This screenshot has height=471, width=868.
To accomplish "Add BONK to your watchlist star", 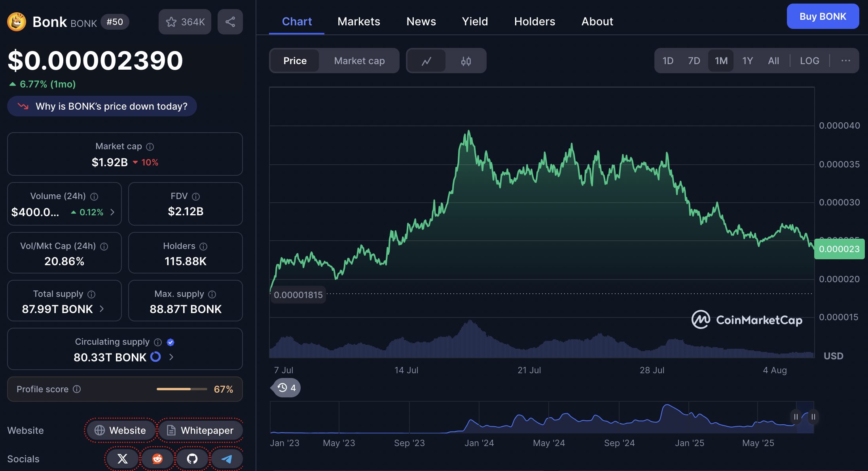I will click(172, 22).
